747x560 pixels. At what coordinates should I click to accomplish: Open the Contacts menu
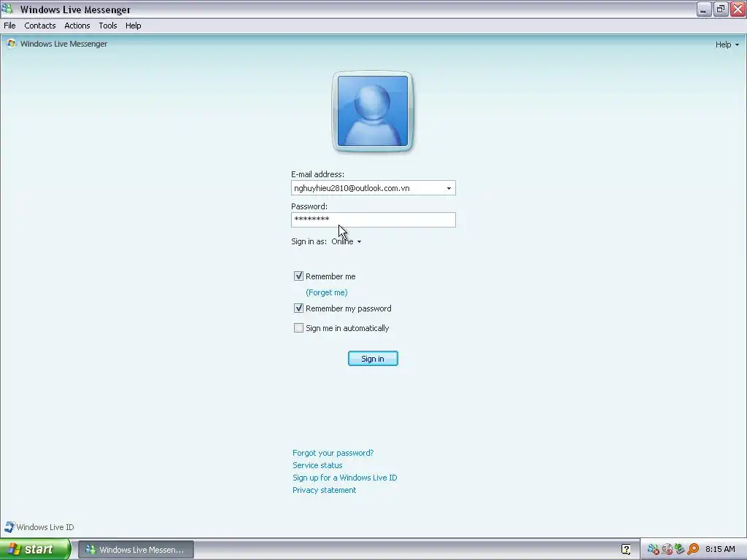point(40,26)
